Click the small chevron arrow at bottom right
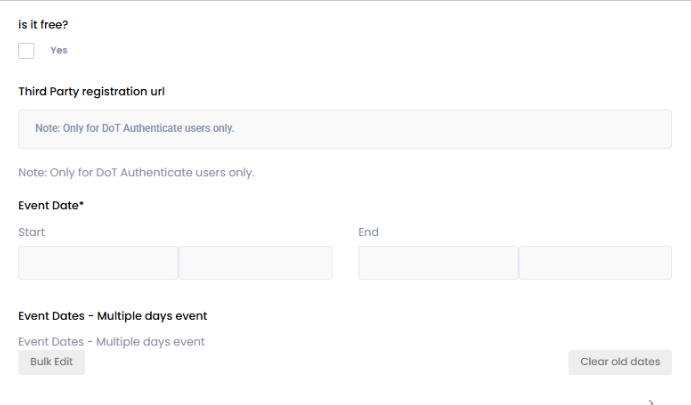This screenshot has width=691, height=405. pos(651,401)
